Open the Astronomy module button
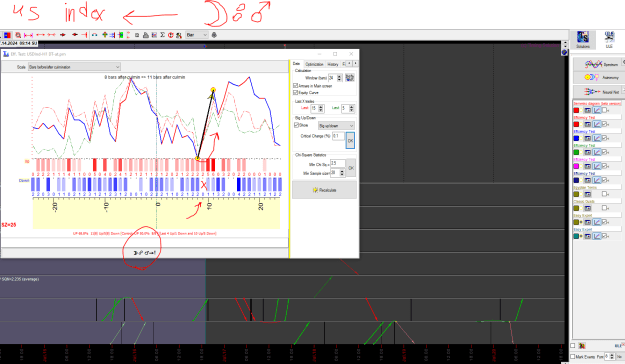Image resolution: width=625 pixels, height=364 pixels. tap(598, 77)
